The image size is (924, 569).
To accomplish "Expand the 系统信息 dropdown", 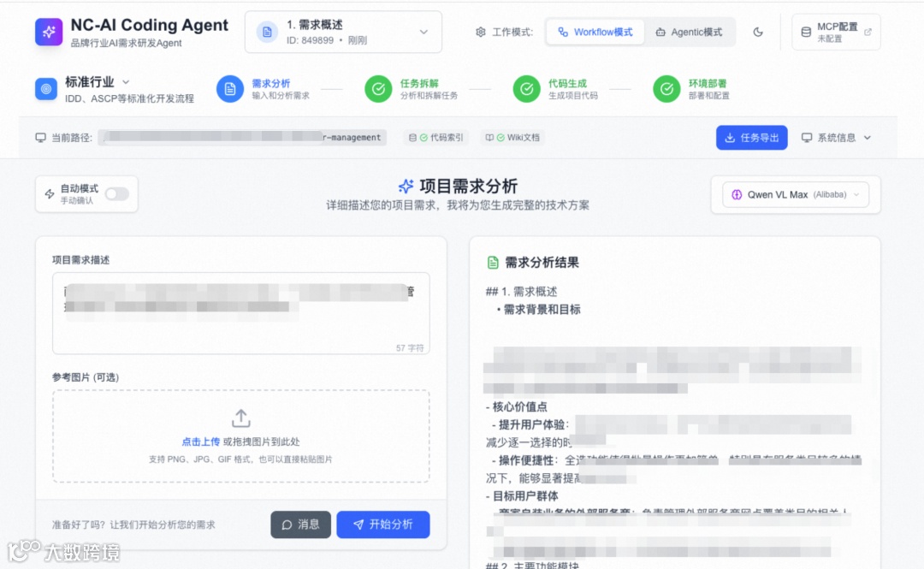I will click(836, 138).
